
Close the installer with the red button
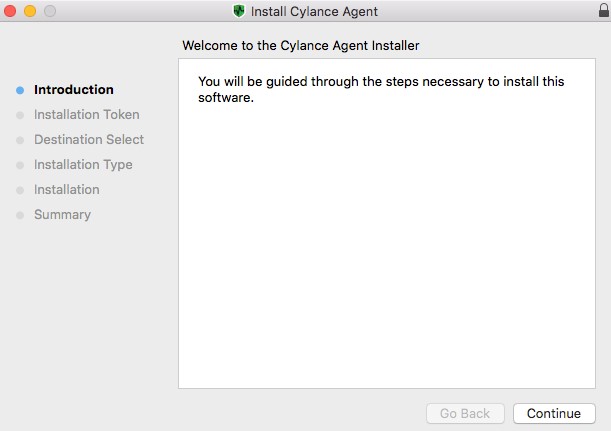12,11
